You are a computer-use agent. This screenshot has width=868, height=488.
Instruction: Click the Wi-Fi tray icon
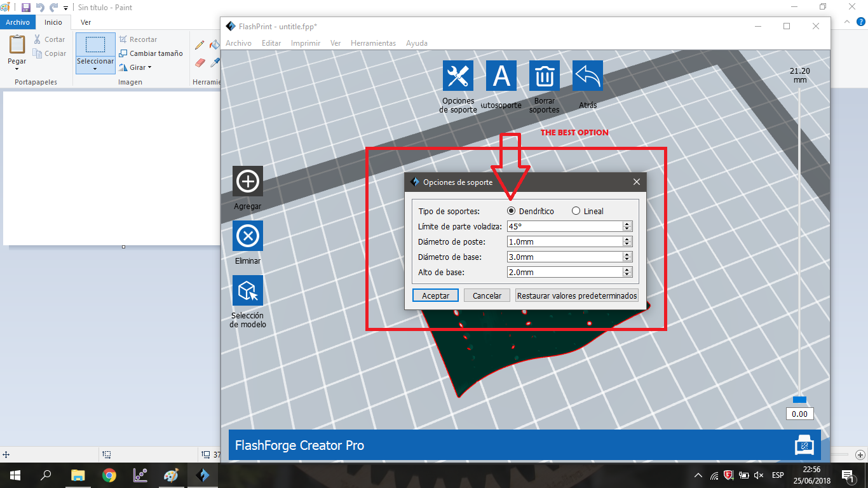pyautogui.click(x=714, y=475)
